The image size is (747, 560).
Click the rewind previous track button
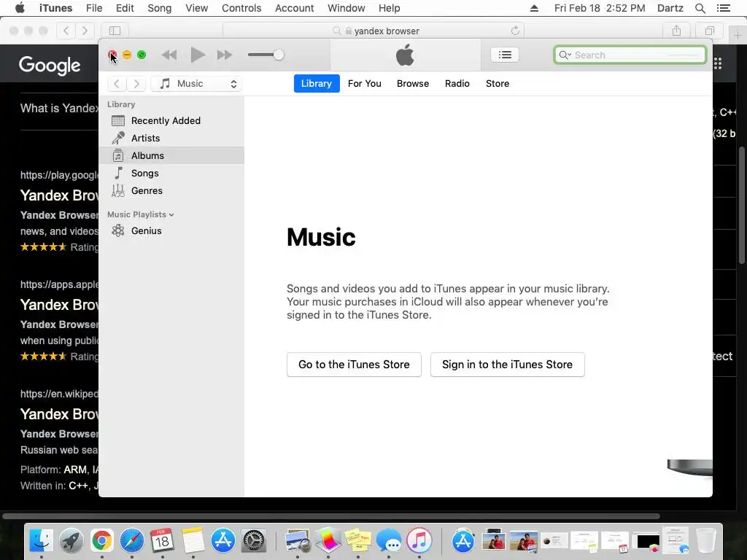169,55
